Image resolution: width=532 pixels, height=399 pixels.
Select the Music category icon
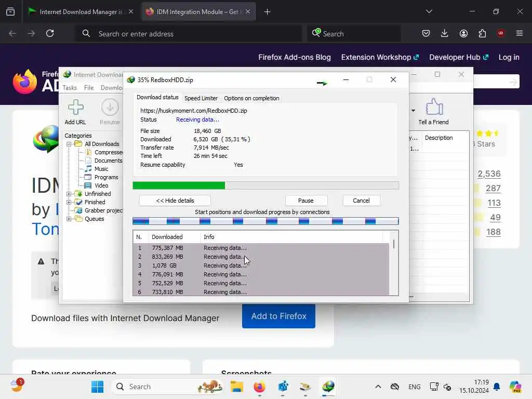click(x=88, y=169)
